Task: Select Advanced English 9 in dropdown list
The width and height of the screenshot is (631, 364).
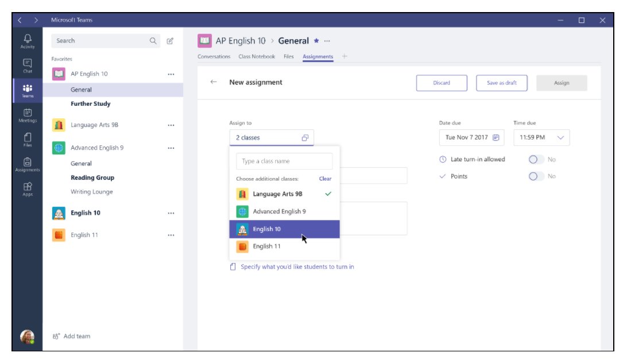Action: (285, 211)
